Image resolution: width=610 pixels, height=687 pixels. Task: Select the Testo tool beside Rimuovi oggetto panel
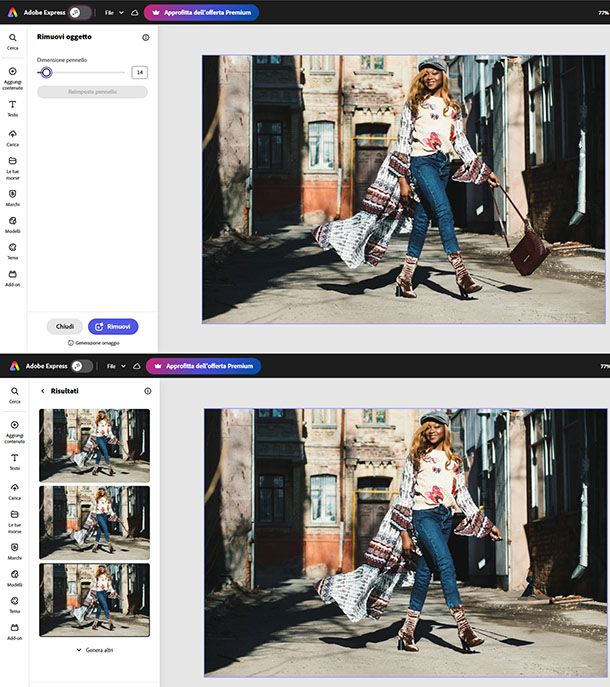[x=13, y=108]
